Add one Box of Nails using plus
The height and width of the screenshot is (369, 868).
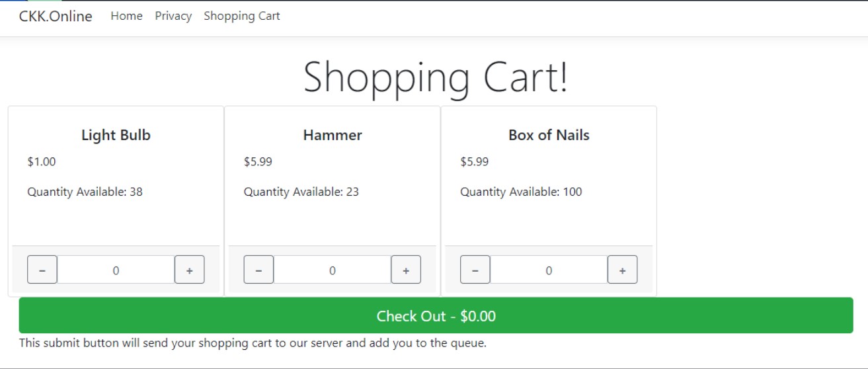point(622,270)
